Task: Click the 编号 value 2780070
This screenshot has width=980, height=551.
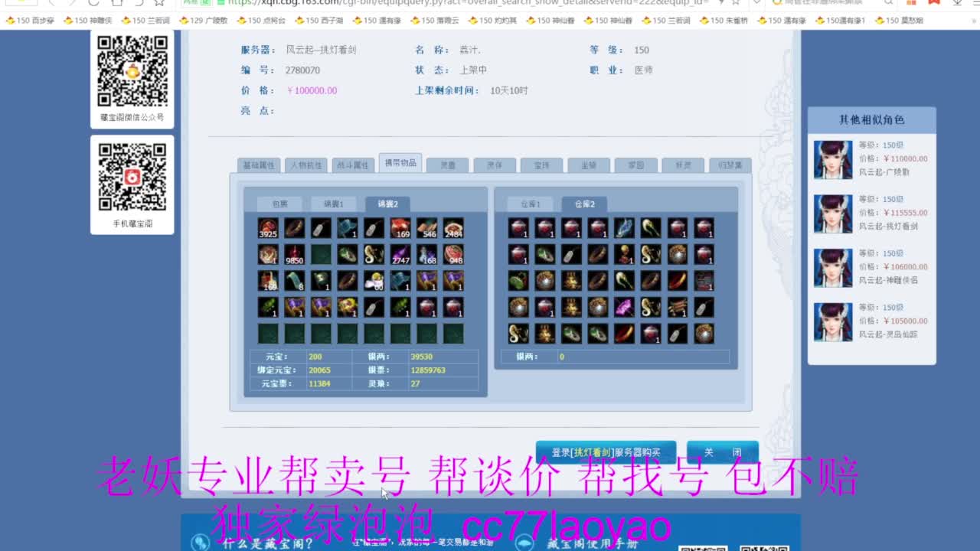Action: 302,70
